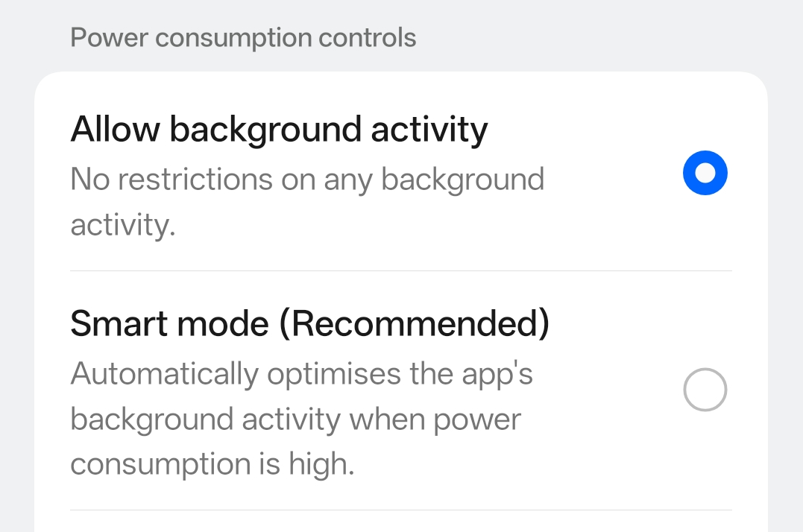Click the Allow background activity title text

[278, 128]
